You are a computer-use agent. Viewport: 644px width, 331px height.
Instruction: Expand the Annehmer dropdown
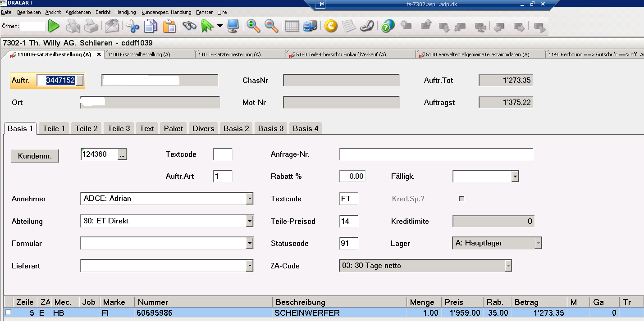coord(250,199)
